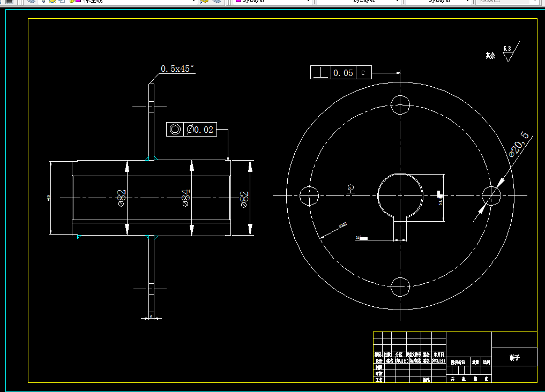
Task: Select the radius dimension leader text on the flange
Action: tap(343, 225)
